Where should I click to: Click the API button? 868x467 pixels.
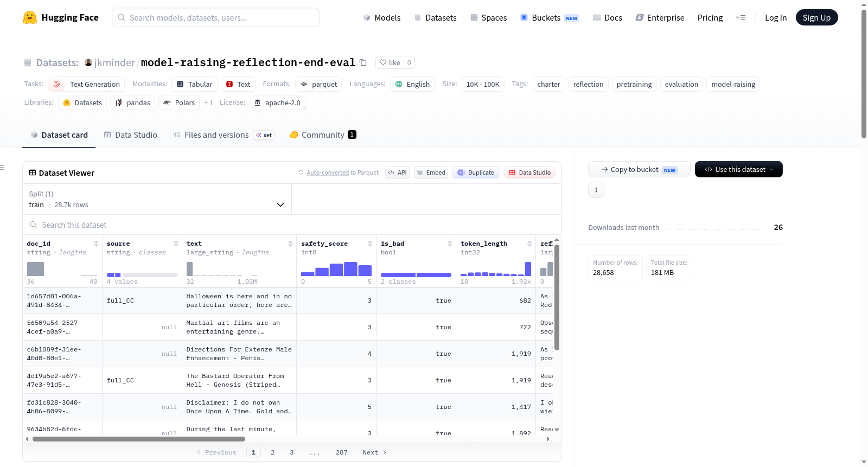pos(397,172)
